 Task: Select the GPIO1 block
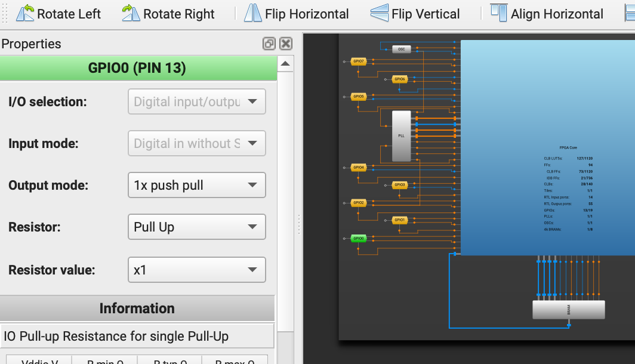[x=400, y=220]
